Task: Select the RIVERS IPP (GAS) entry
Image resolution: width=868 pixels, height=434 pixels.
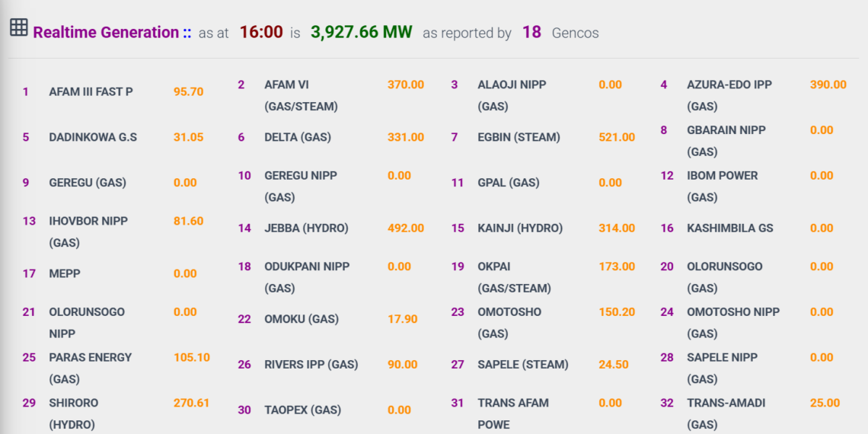Action: (311, 365)
